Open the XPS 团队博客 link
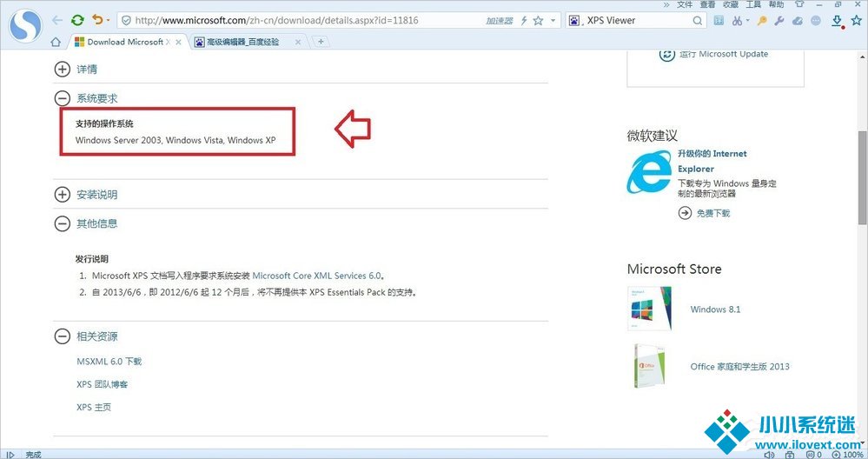 (102, 384)
